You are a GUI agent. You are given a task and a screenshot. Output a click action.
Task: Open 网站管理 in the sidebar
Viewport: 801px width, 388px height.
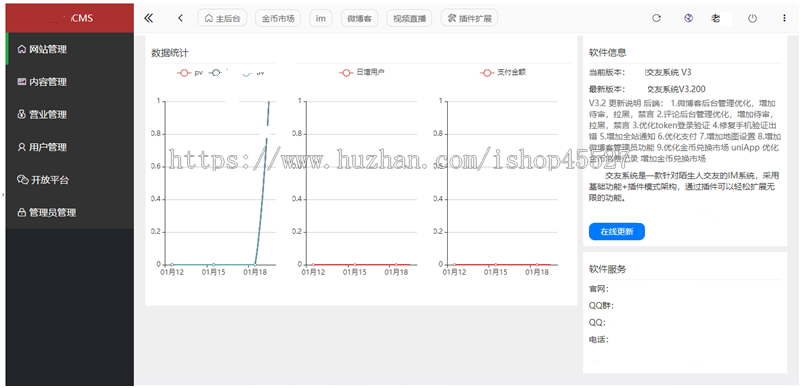click(x=70, y=49)
